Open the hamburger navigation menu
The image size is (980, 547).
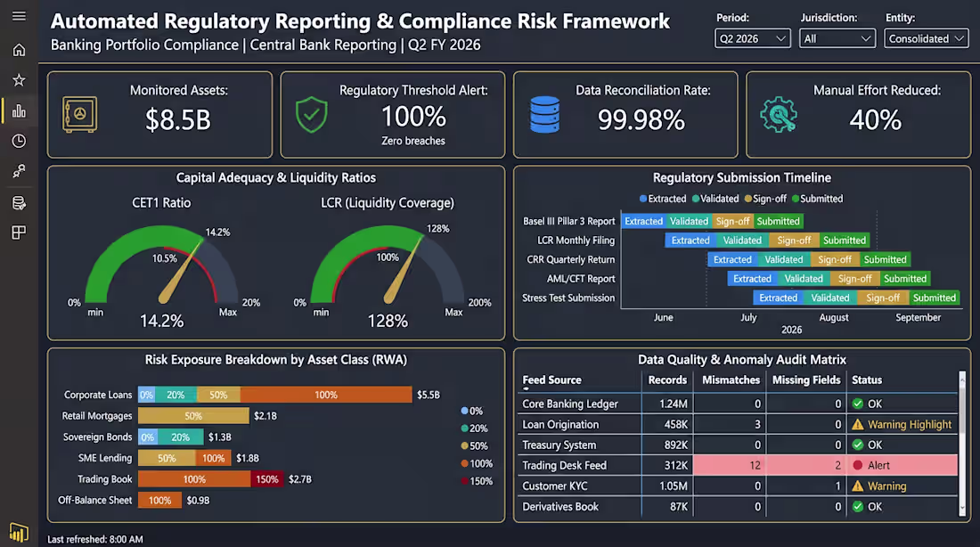[19, 16]
